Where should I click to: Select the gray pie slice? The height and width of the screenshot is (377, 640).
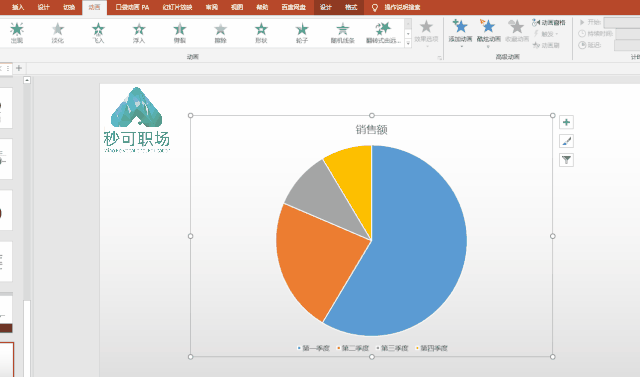[x=327, y=196]
